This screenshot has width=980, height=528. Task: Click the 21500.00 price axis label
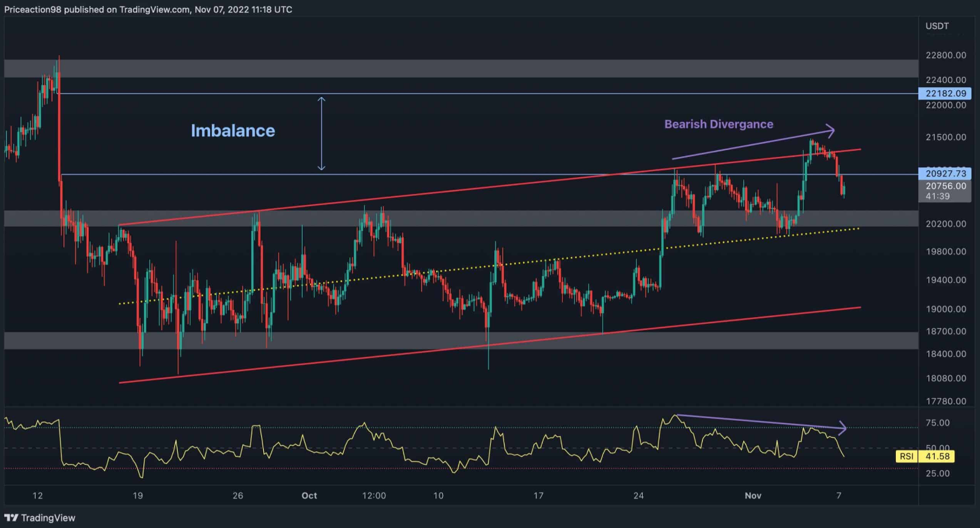tap(946, 137)
